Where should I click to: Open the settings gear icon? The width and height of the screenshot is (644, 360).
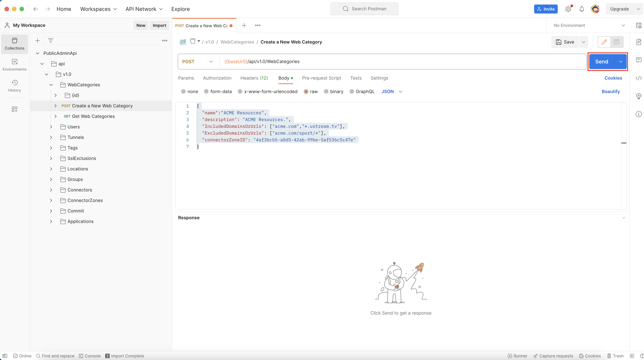[x=568, y=9]
